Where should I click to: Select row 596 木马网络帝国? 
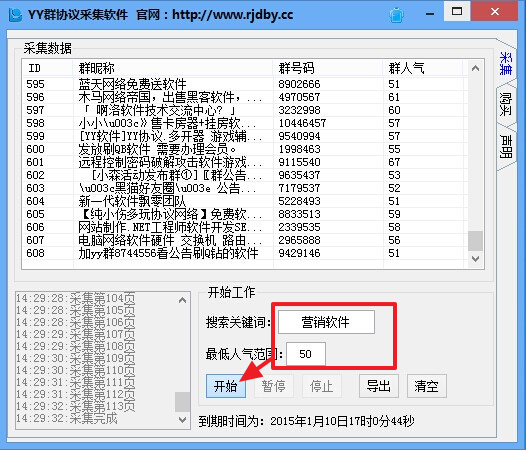pos(245,97)
